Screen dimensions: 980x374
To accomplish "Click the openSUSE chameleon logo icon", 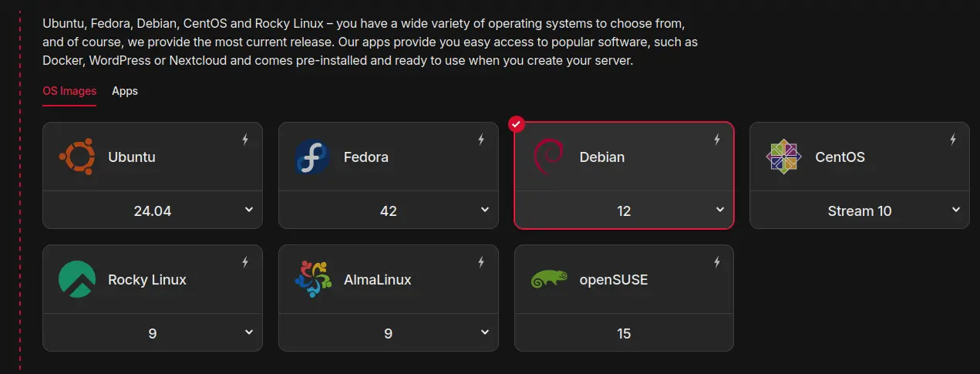I will (549, 279).
